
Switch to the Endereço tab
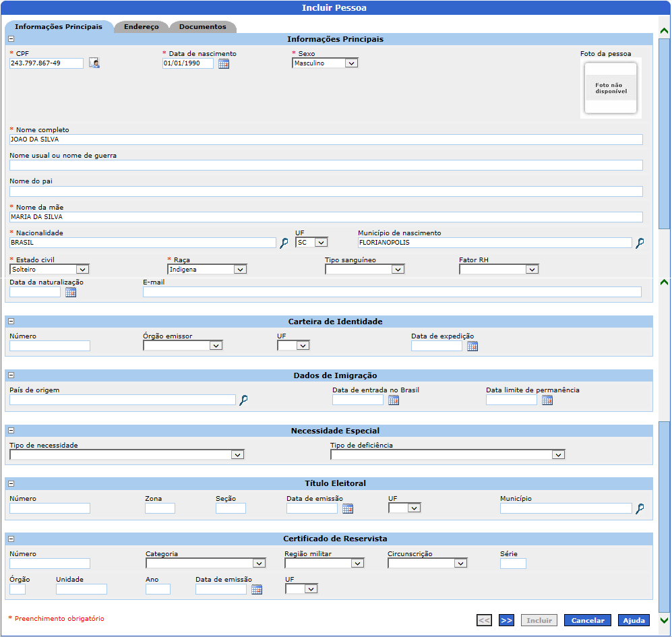tap(142, 27)
